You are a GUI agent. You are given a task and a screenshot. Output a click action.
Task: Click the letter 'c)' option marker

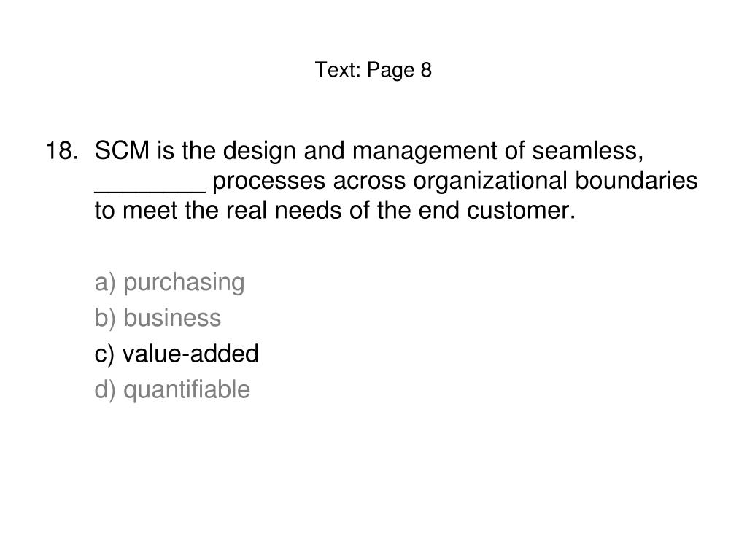point(105,354)
